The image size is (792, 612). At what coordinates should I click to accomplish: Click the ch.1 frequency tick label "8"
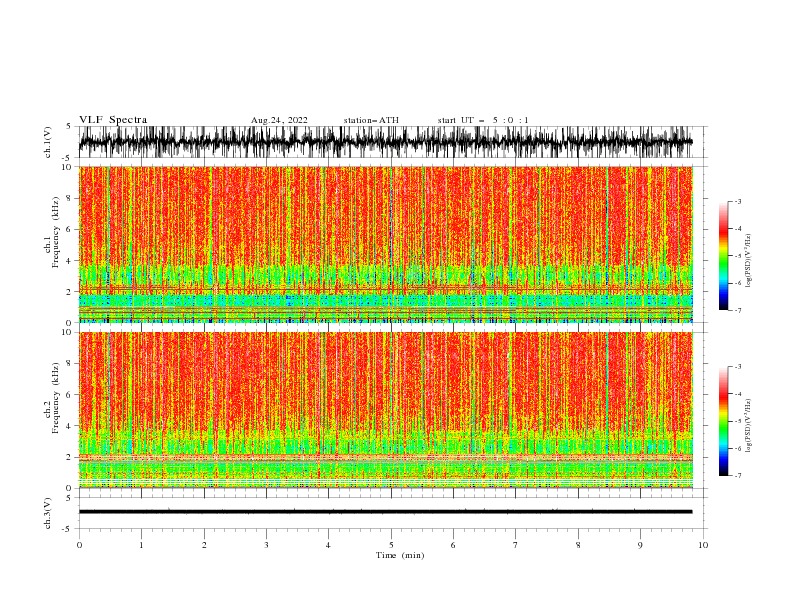[71, 198]
